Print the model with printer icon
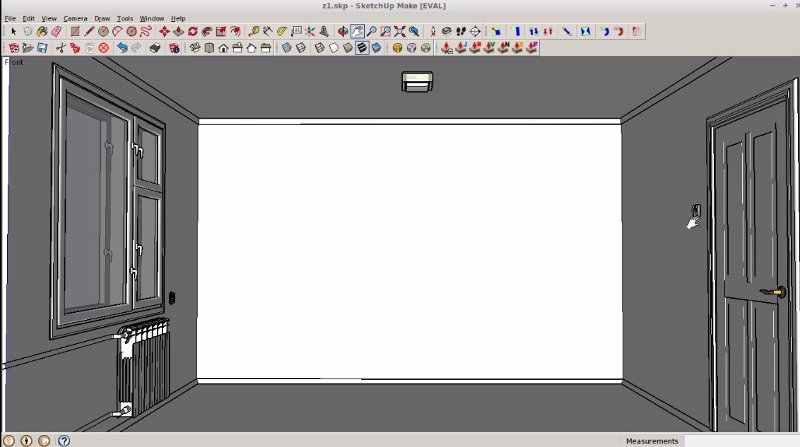The image size is (800, 447). pos(155,48)
